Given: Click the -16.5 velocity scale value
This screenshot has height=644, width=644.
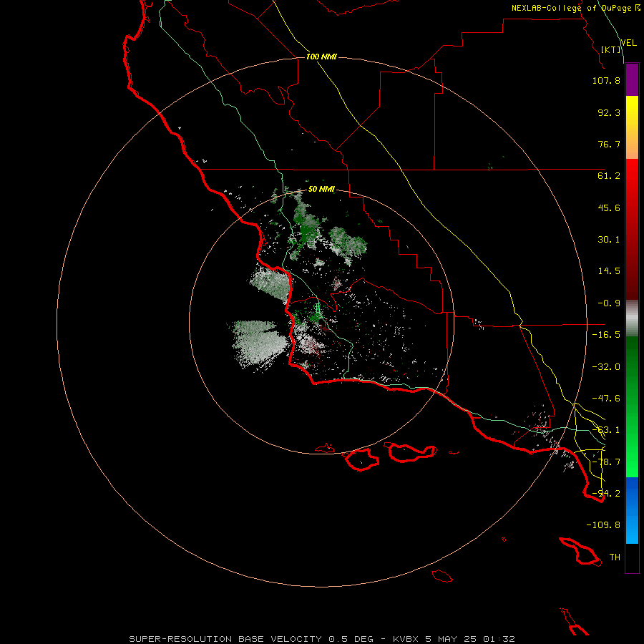Looking at the screenshot, I should [606, 335].
